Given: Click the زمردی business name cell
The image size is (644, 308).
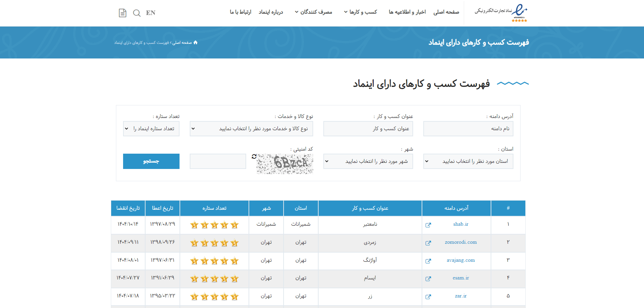Looking at the screenshot, I should pyautogui.click(x=370, y=242).
